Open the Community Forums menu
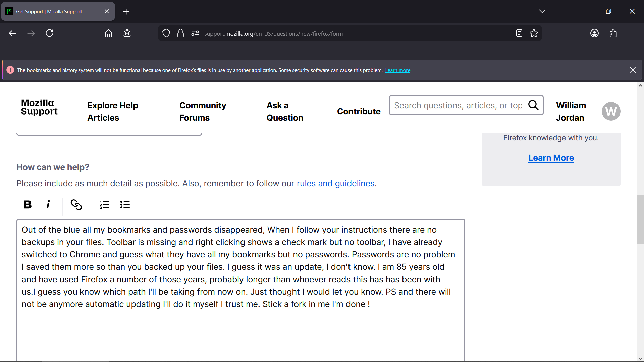The height and width of the screenshot is (362, 644). point(203,111)
